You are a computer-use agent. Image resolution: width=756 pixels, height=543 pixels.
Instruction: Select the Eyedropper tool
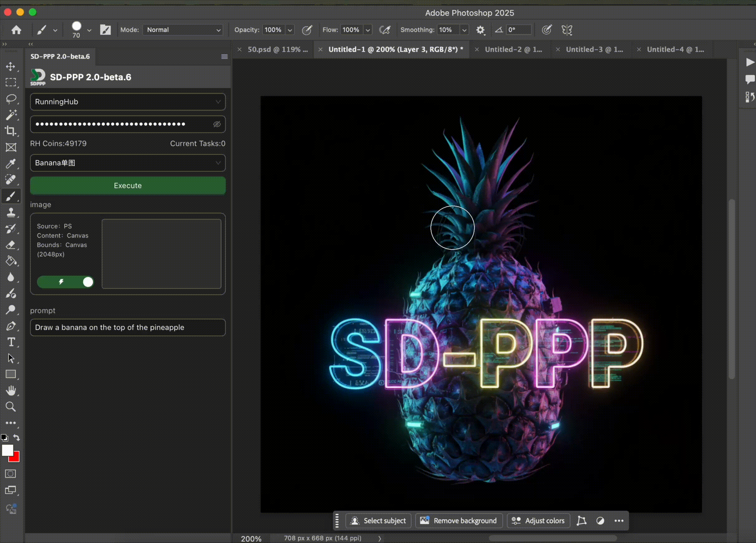(11, 164)
